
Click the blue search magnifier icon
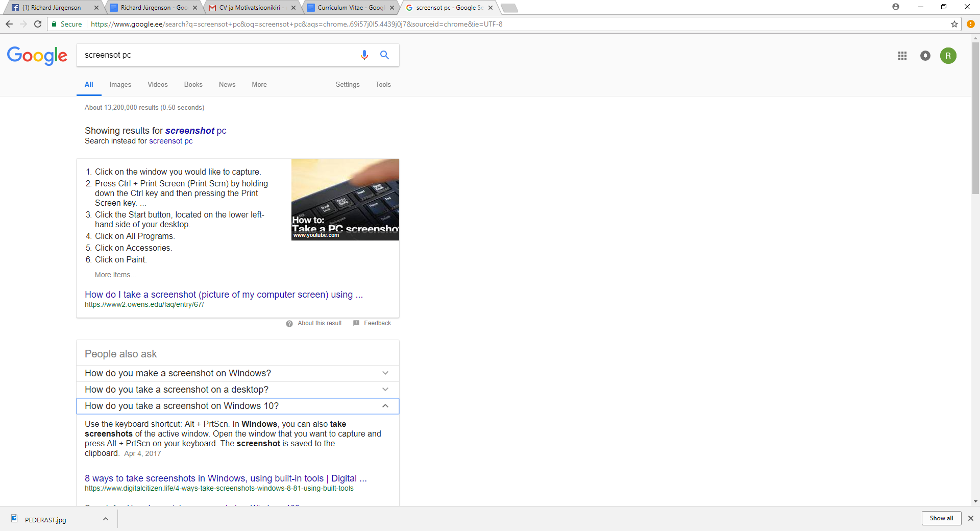coord(385,55)
